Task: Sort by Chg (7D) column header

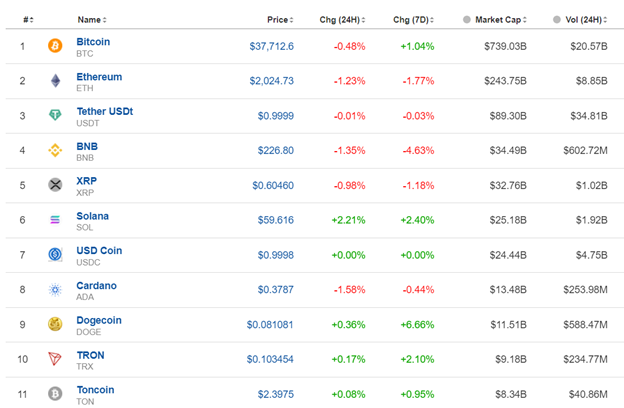Action: [x=413, y=20]
